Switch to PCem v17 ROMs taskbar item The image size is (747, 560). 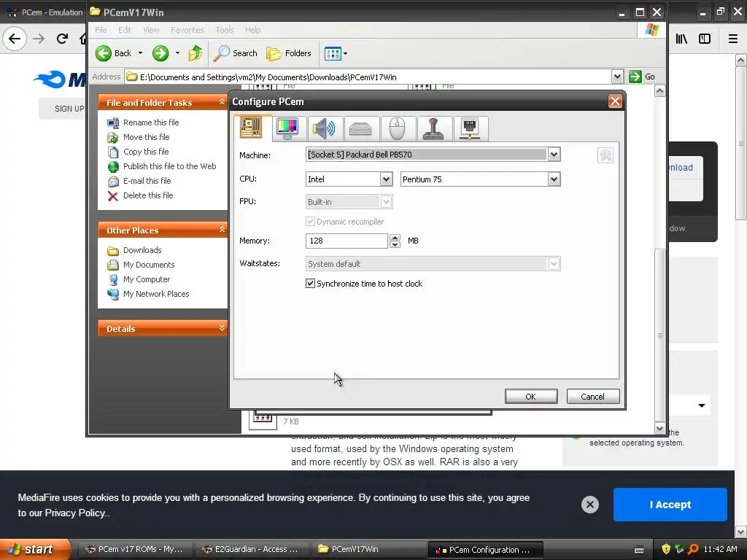coord(134,550)
